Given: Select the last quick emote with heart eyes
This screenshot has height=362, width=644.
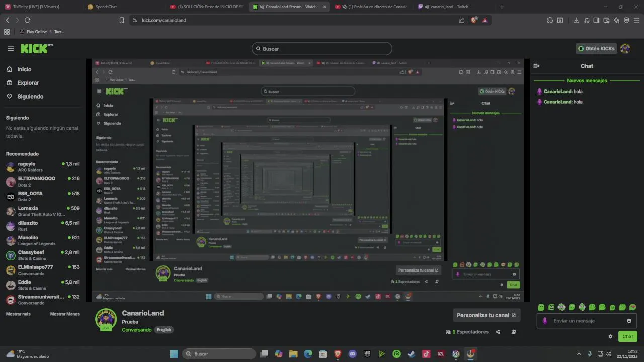Looking at the screenshot, I should click(632, 307).
